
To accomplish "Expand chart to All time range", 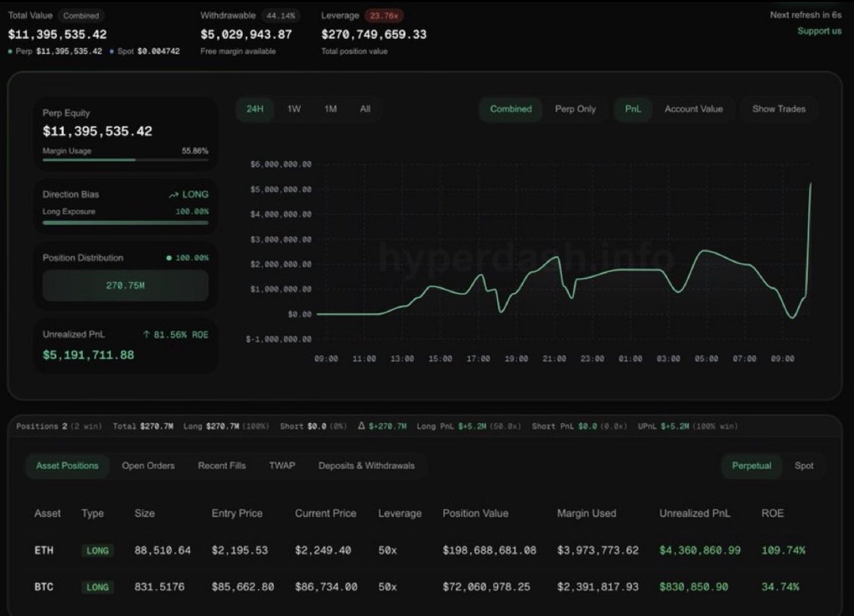I will point(365,110).
